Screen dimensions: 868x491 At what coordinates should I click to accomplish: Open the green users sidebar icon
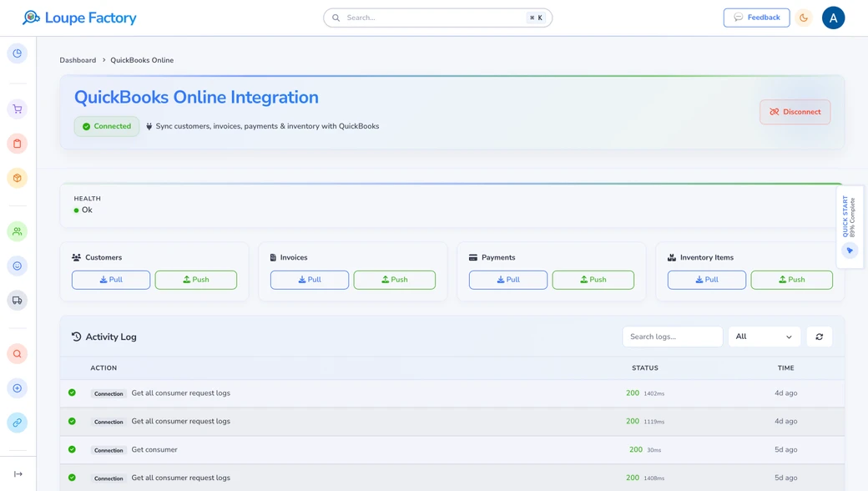click(x=18, y=231)
